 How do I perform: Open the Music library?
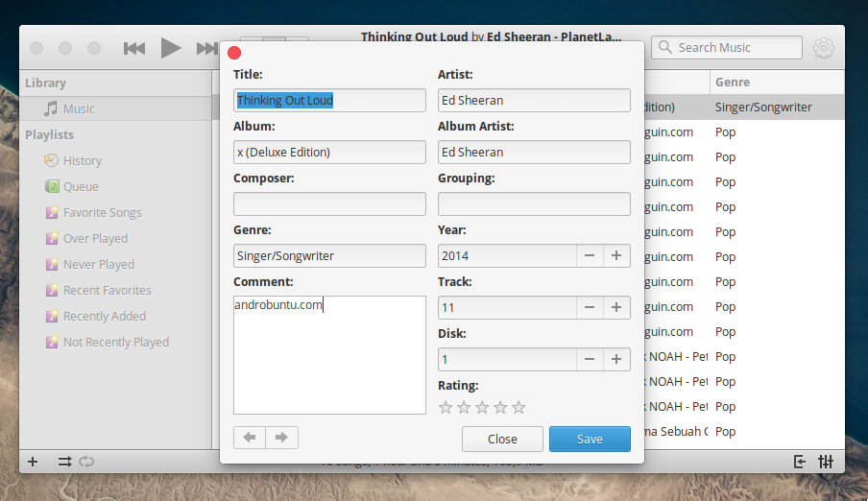115,108
